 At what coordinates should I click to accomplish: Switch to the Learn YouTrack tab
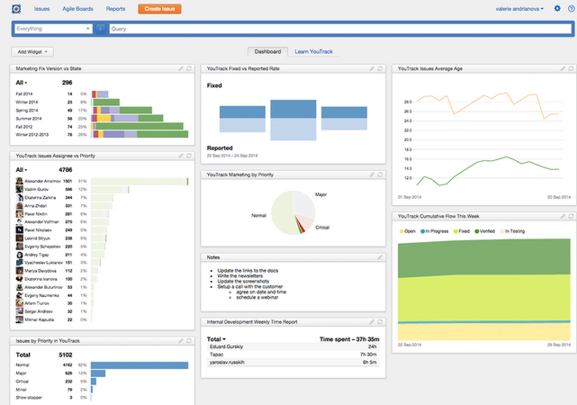pyautogui.click(x=314, y=52)
